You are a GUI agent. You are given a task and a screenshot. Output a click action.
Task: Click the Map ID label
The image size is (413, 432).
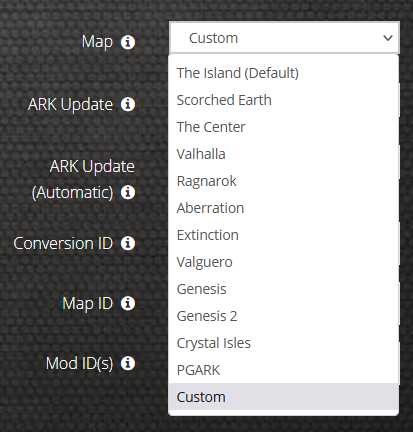pyautogui.click(x=88, y=304)
